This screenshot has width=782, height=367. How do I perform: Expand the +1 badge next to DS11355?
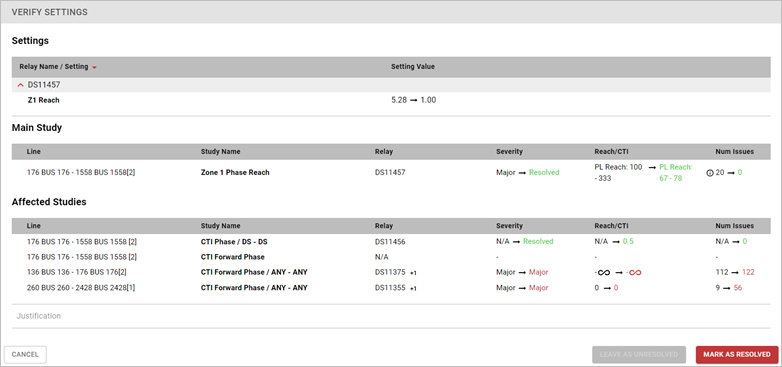click(413, 288)
